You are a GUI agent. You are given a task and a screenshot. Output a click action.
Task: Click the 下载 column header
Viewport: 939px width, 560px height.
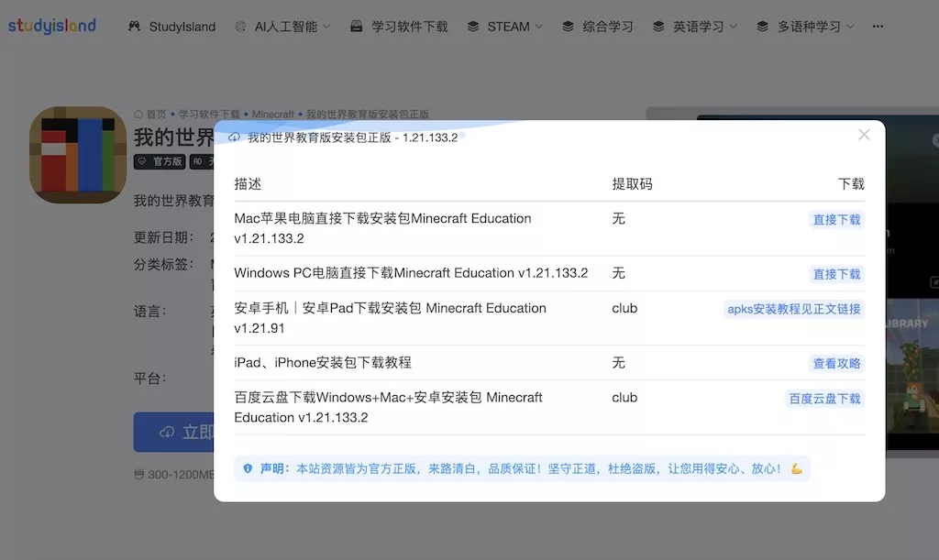(851, 184)
